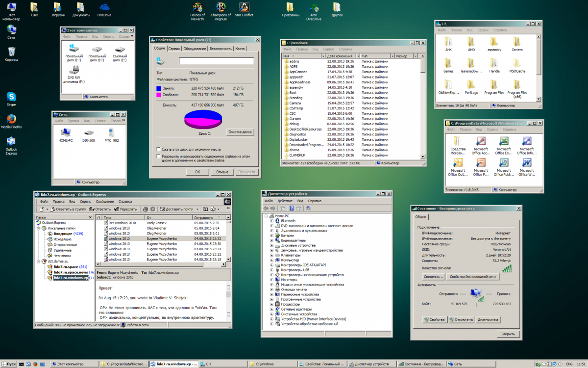
Task: Click scan for hardware changes toolbar icon
Action: click(x=308, y=209)
